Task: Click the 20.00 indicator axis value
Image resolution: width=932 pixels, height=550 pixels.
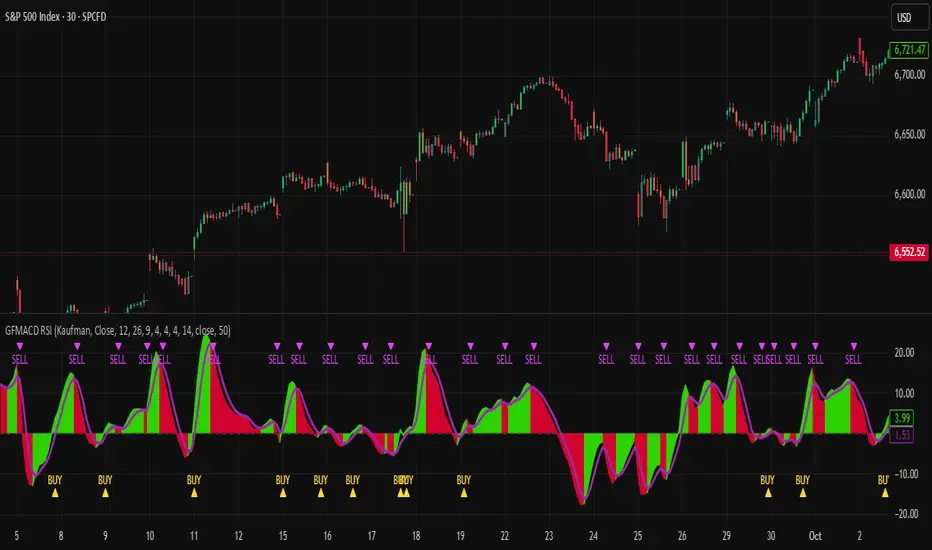Action: tap(904, 353)
